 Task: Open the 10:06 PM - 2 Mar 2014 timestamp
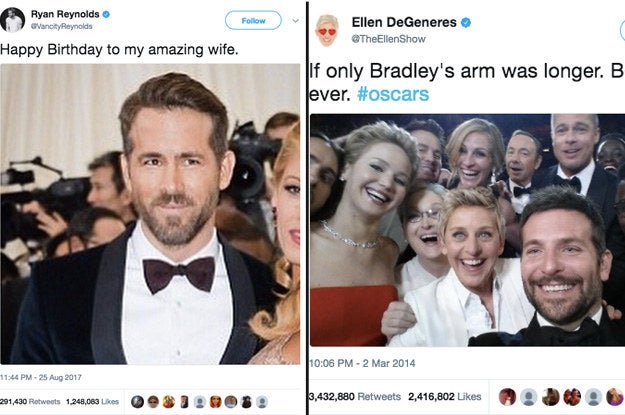coord(362,363)
